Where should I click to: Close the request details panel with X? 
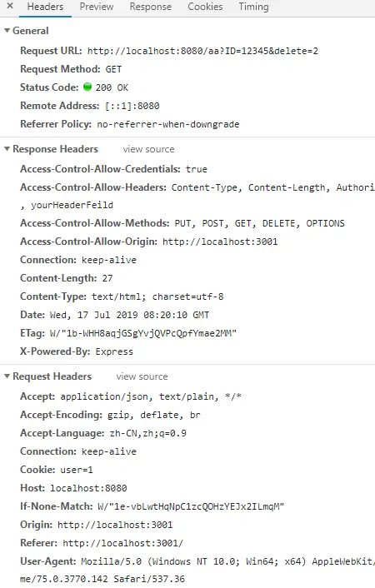pos(10,6)
